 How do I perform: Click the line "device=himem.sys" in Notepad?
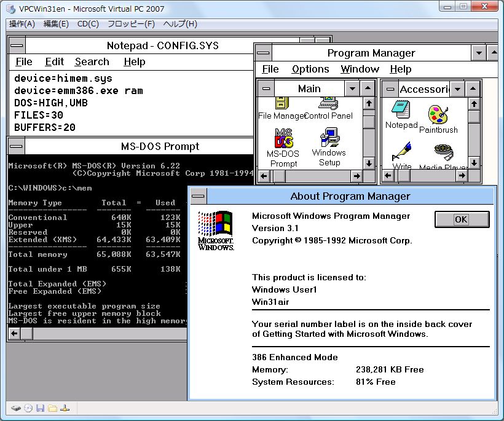[x=63, y=79]
